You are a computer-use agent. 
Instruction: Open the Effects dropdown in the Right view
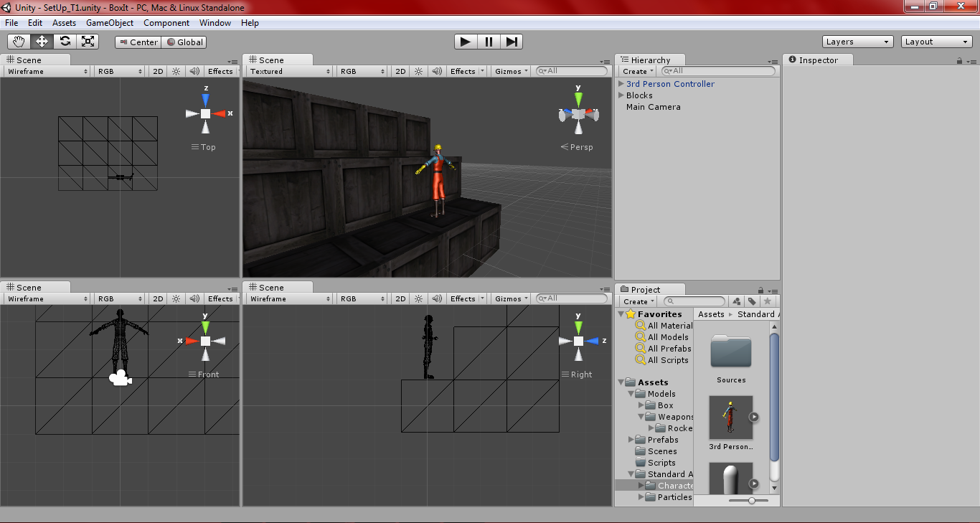[x=466, y=298]
